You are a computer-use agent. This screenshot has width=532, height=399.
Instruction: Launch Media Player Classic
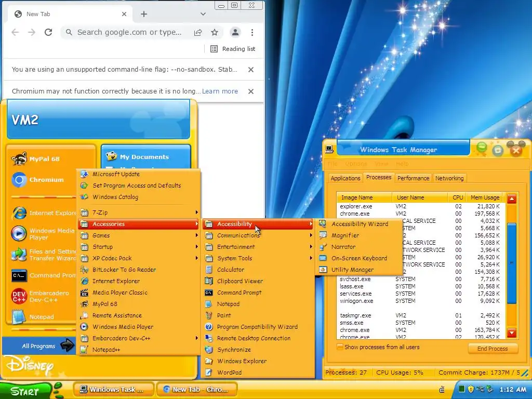click(x=138, y=292)
